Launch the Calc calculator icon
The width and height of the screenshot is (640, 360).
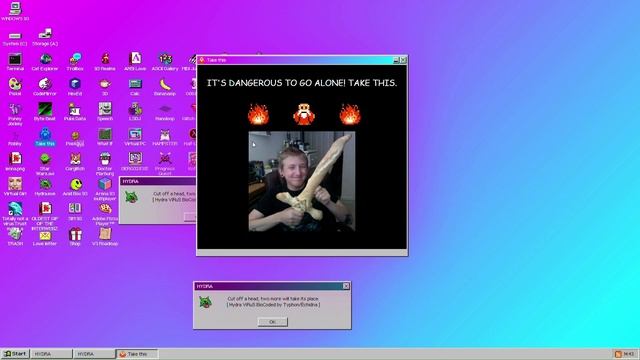(135, 87)
